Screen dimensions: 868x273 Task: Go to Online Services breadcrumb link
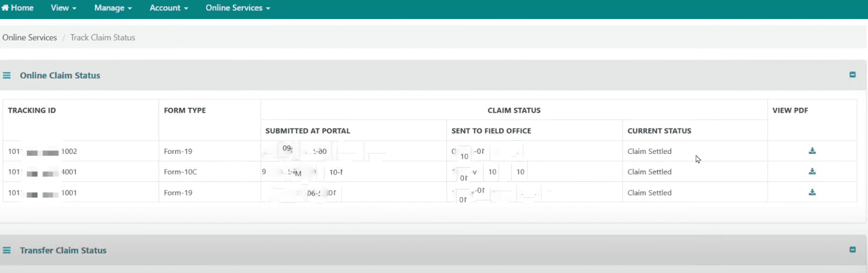pyautogui.click(x=30, y=37)
